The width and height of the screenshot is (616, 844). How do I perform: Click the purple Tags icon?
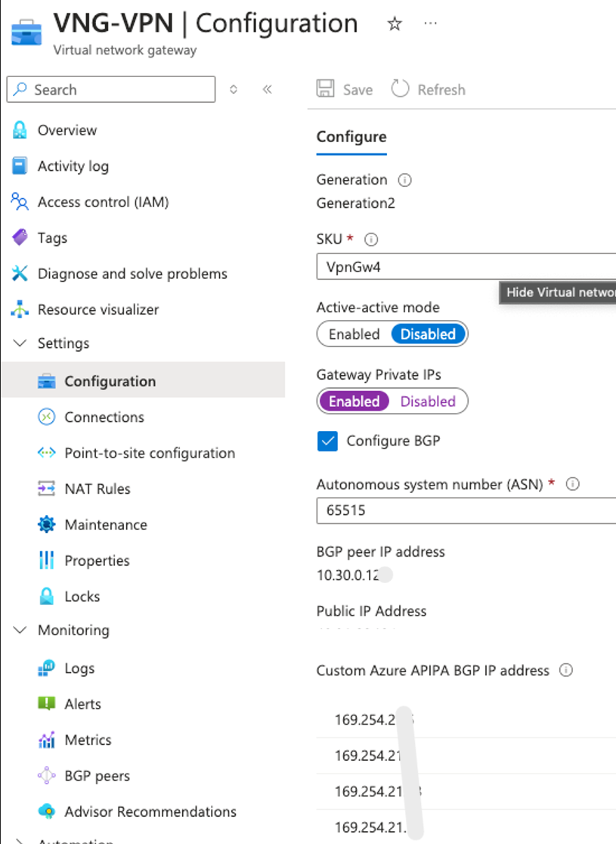click(20, 237)
